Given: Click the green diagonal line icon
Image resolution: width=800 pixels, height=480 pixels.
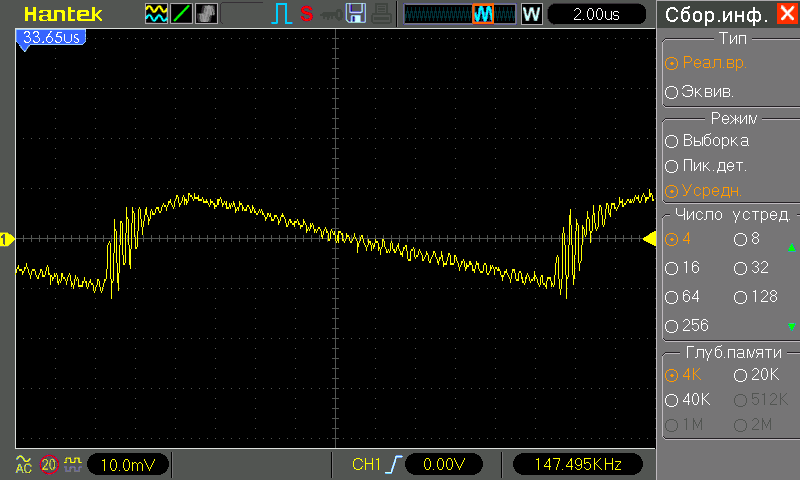Looking at the screenshot, I should [182, 14].
